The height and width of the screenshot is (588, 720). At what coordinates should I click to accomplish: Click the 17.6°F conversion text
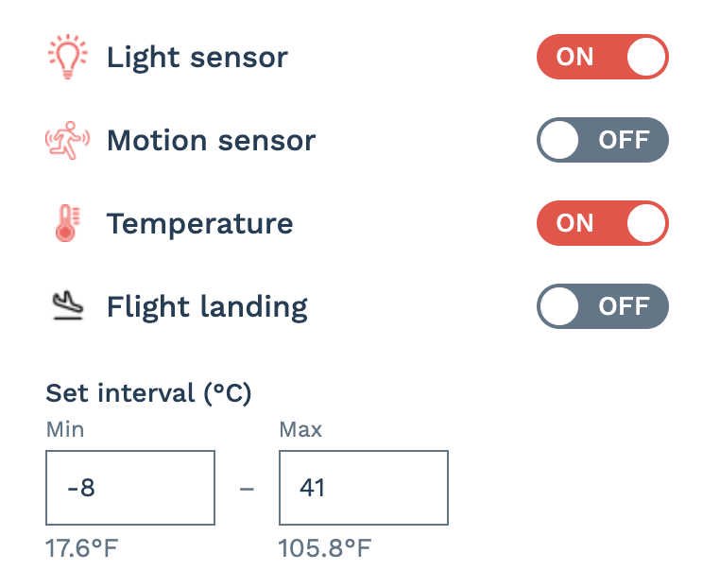[82, 548]
